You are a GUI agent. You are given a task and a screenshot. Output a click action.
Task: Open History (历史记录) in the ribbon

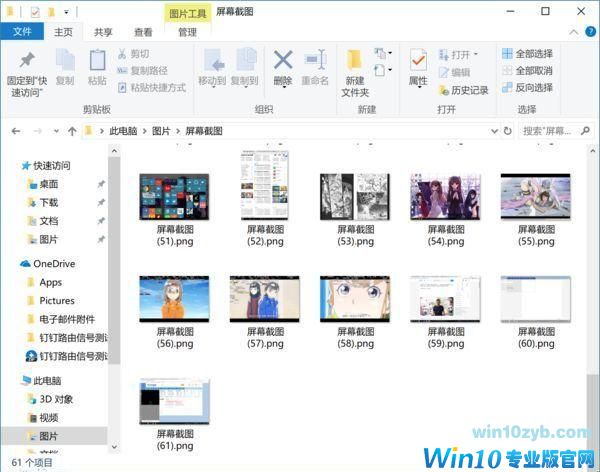pyautogui.click(x=463, y=90)
